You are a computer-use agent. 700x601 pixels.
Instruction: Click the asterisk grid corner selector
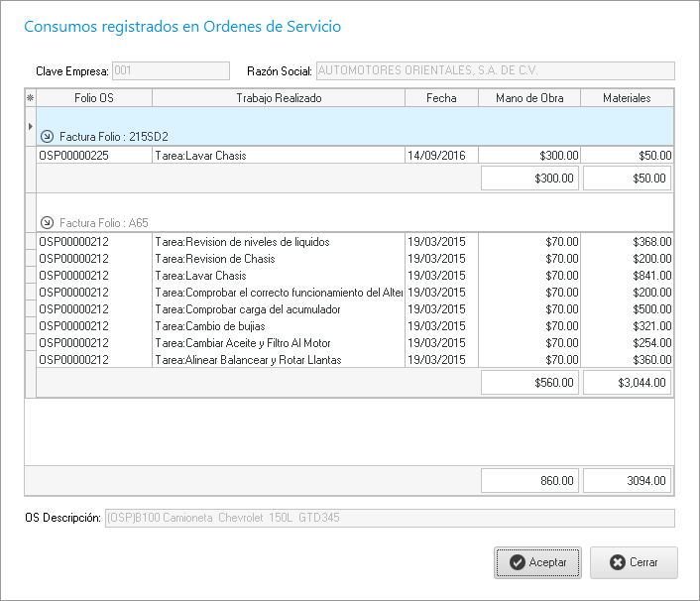pyautogui.click(x=30, y=98)
